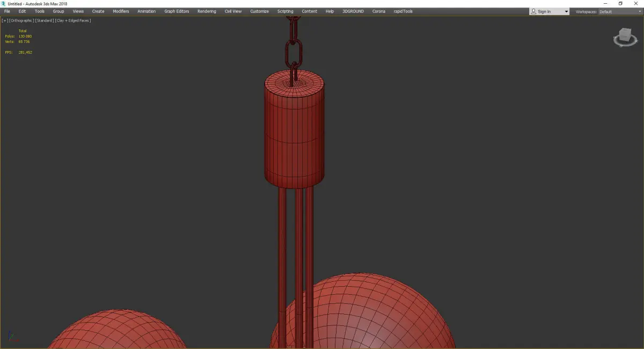Open the Graph Editors menu
Screen dimensions: 644x349
(177, 11)
